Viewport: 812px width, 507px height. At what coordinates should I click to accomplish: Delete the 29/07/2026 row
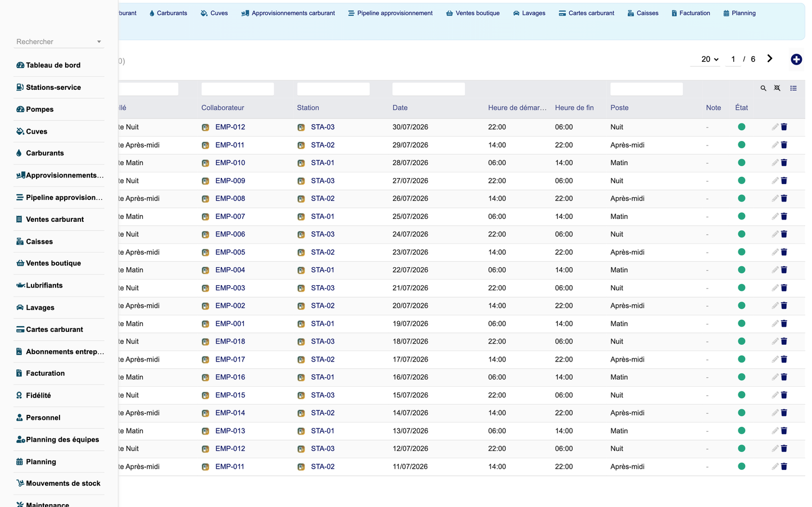point(784,145)
